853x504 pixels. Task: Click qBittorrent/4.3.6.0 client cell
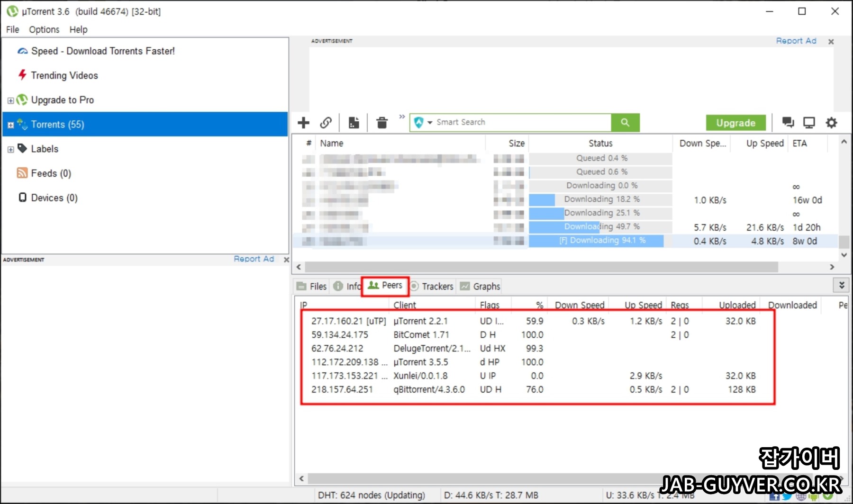click(429, 389)
